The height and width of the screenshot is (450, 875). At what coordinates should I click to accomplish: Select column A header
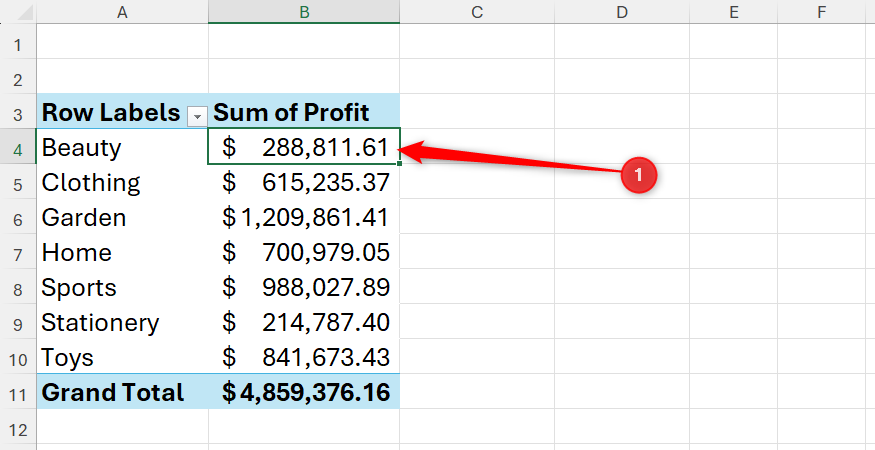[122, 12]
